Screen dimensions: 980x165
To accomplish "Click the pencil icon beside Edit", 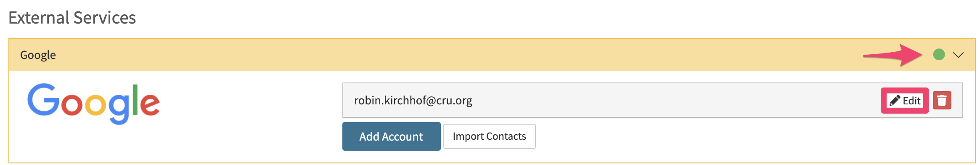I will [895, 101].
